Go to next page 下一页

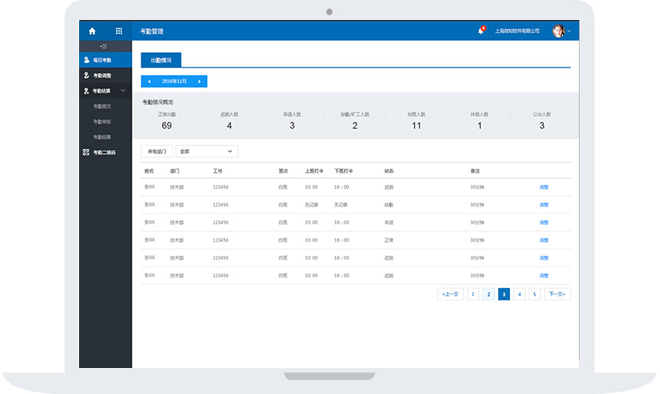557,294
